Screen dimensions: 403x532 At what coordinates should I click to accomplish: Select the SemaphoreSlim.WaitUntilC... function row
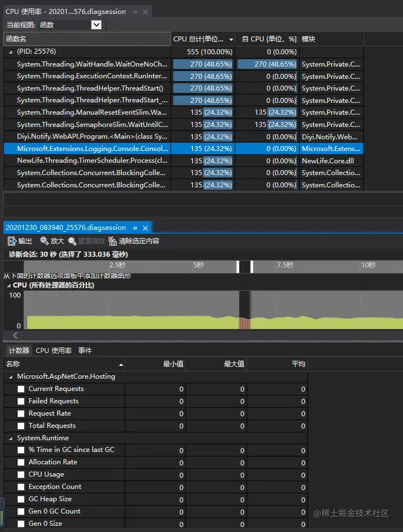[x=183, y=125]
